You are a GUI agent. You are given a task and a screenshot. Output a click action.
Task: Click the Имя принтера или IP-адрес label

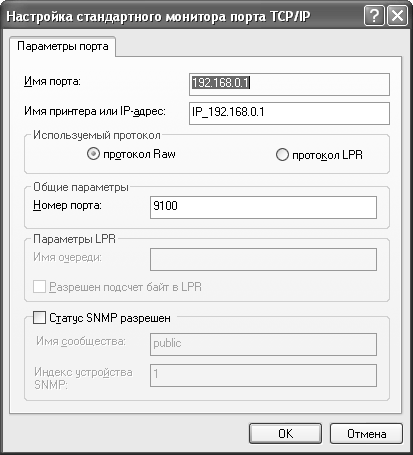[x=95, y=111]
